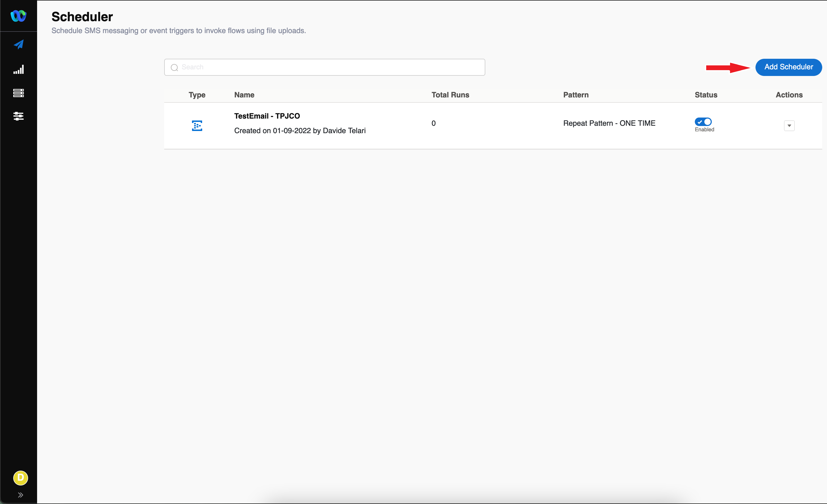This screenshot has height=504, width=827.
Task: Click the Schedule SMS messaging subtitle text
Action: pyautogui.click(x=179, y=30)
